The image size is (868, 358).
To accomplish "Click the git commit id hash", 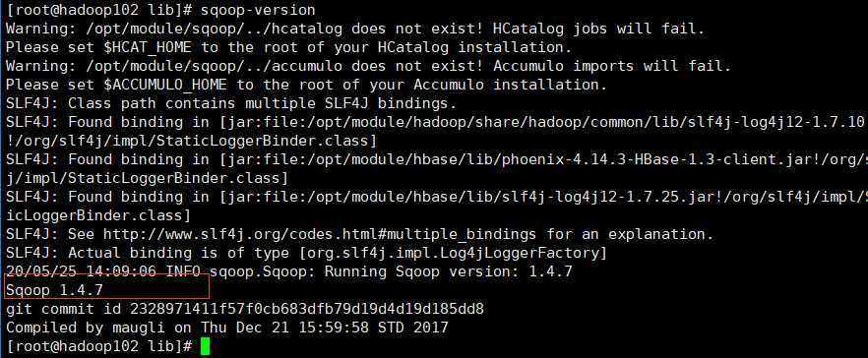I will (x=307, y=309).
